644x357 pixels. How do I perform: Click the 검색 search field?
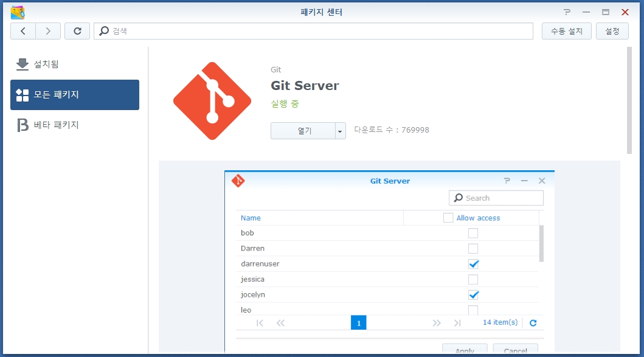[x=313, y=31]
